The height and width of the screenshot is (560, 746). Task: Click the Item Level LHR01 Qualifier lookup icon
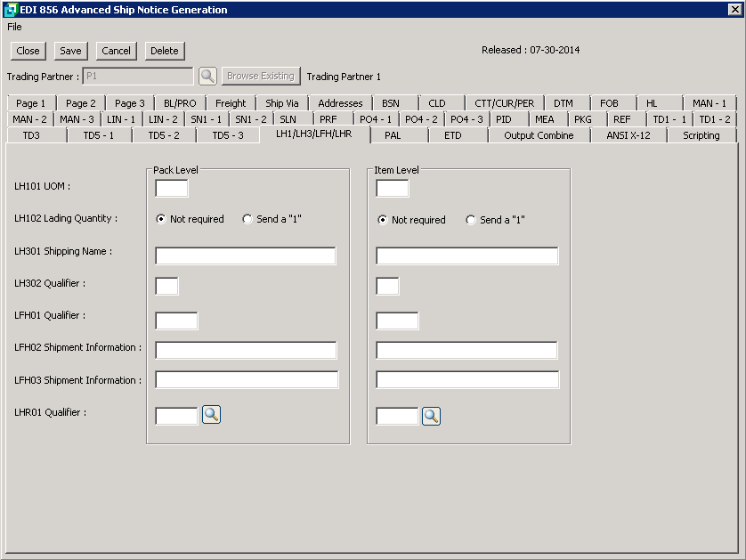click(x=431, y=416)
